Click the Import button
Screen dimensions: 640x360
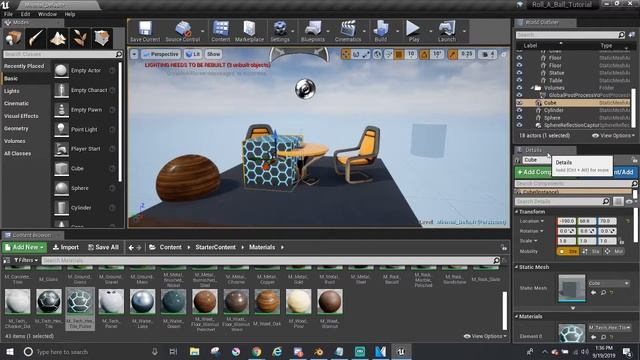(66, 247)
